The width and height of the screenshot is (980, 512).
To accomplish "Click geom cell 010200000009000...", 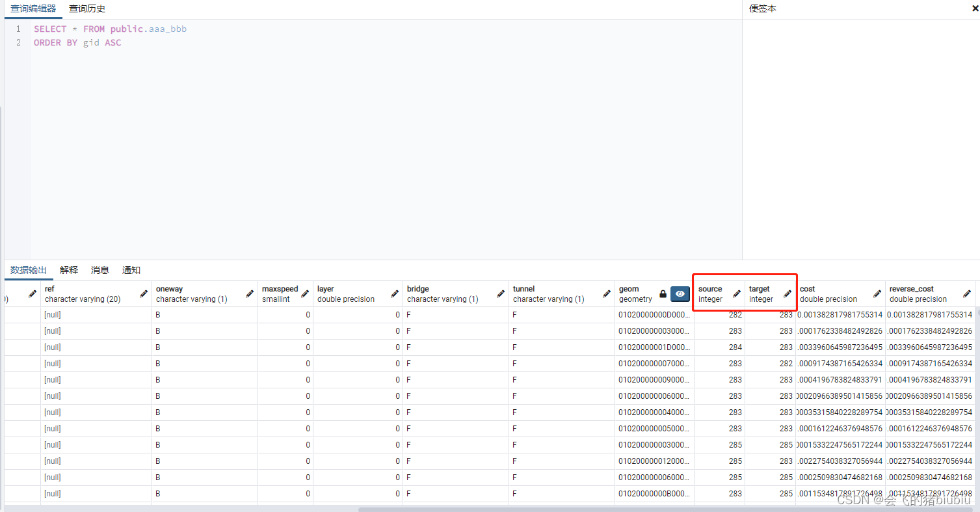I will click(x=654, y=380).
